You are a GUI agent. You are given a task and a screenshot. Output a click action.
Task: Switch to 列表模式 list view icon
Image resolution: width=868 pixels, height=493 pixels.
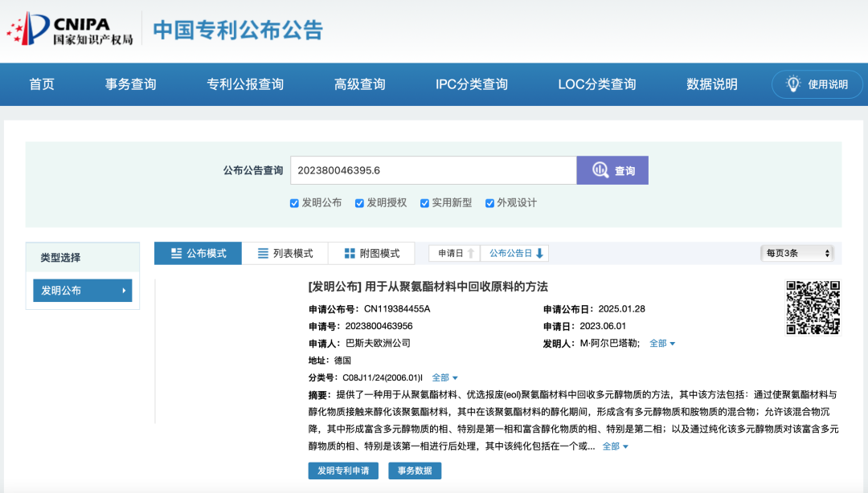(x=261, y=253)
